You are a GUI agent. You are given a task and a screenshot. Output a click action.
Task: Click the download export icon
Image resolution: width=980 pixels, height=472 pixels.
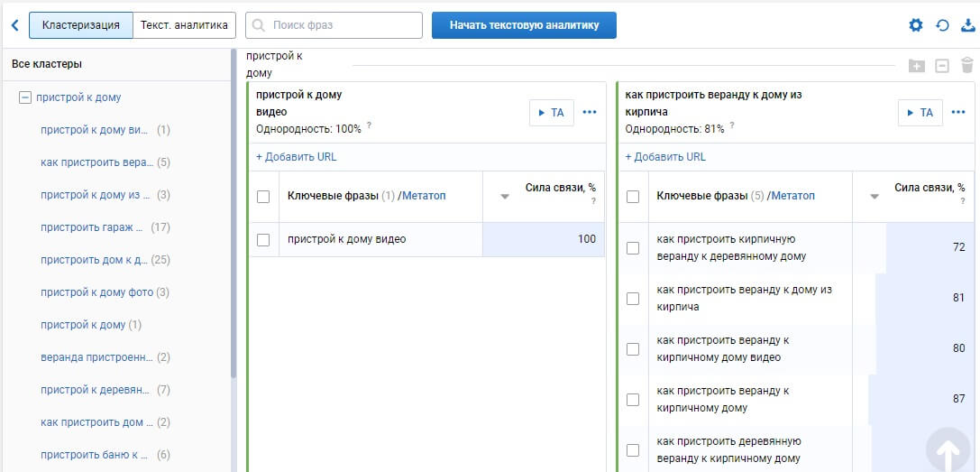(968, 25)
